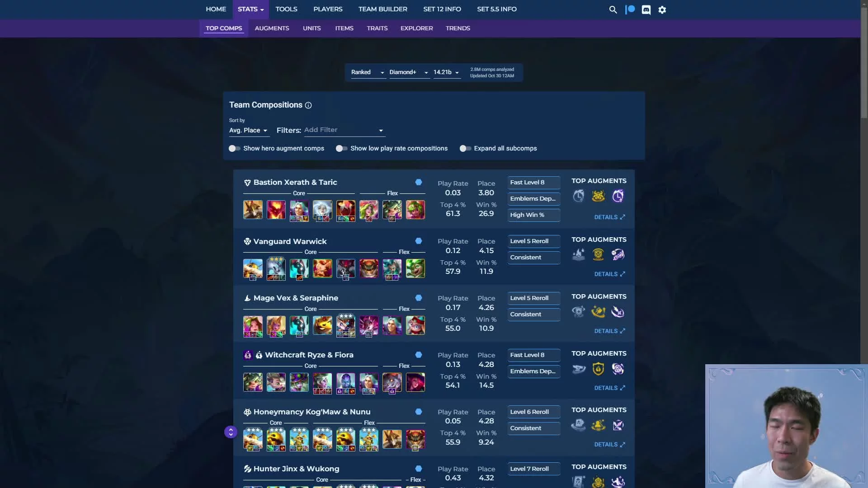Screen dimensions: 868x488
Task: Click second top augment icon for Bastion Xerath & Taric
Action: click(x=598, y=196)
